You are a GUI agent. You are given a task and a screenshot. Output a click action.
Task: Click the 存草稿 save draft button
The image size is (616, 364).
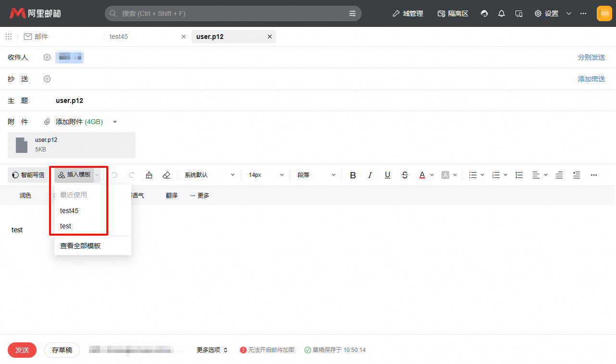pyautogui.click(x=62, y=350)
